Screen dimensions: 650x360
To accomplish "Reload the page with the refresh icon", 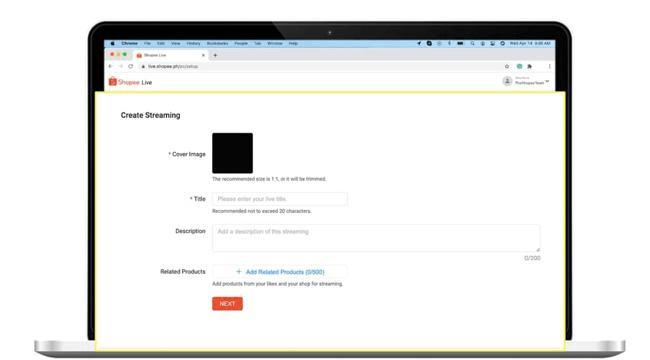I will tap(131, 66).
